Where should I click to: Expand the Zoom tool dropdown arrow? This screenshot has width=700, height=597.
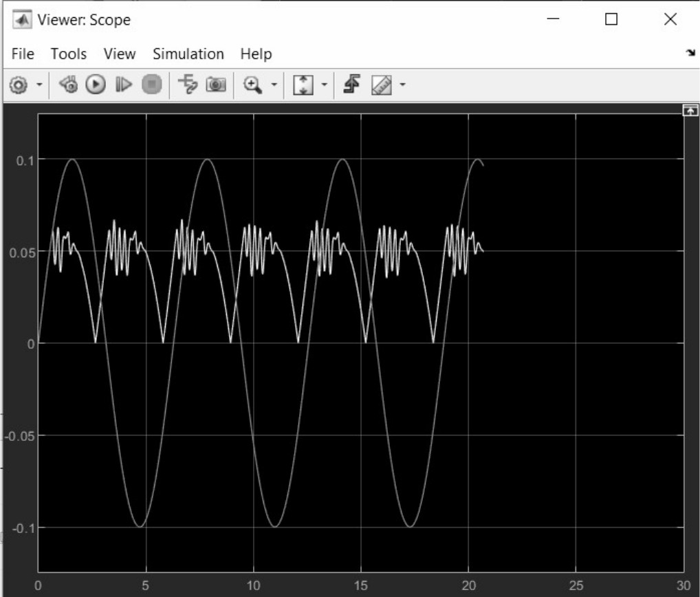coord(274,85)
